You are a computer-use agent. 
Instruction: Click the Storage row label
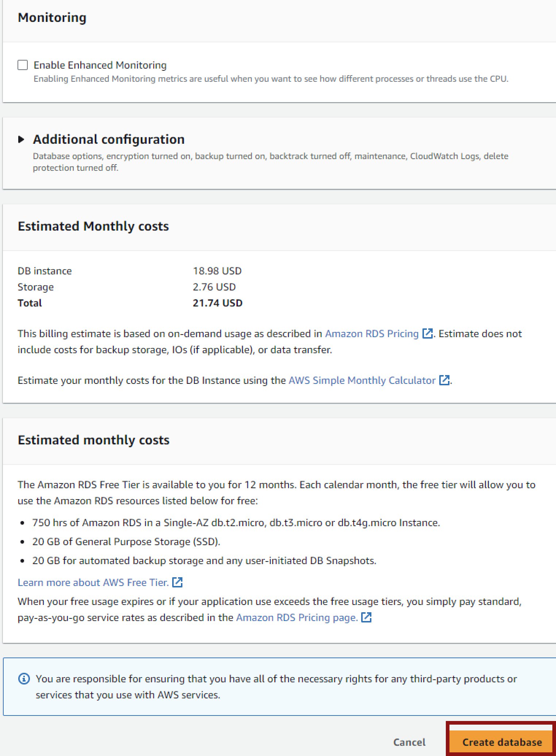tap(36, 287)
